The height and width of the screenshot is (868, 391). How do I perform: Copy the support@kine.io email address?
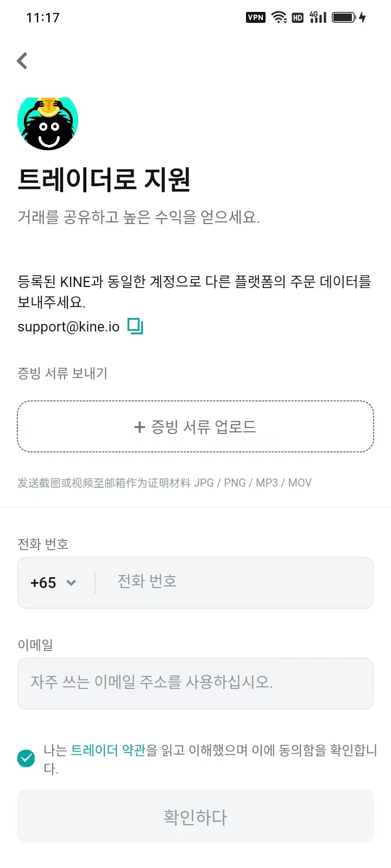(135, 326)
